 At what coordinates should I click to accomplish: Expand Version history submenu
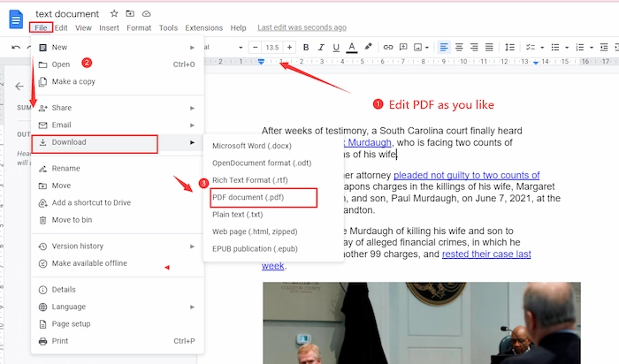(x=118, y=246)
